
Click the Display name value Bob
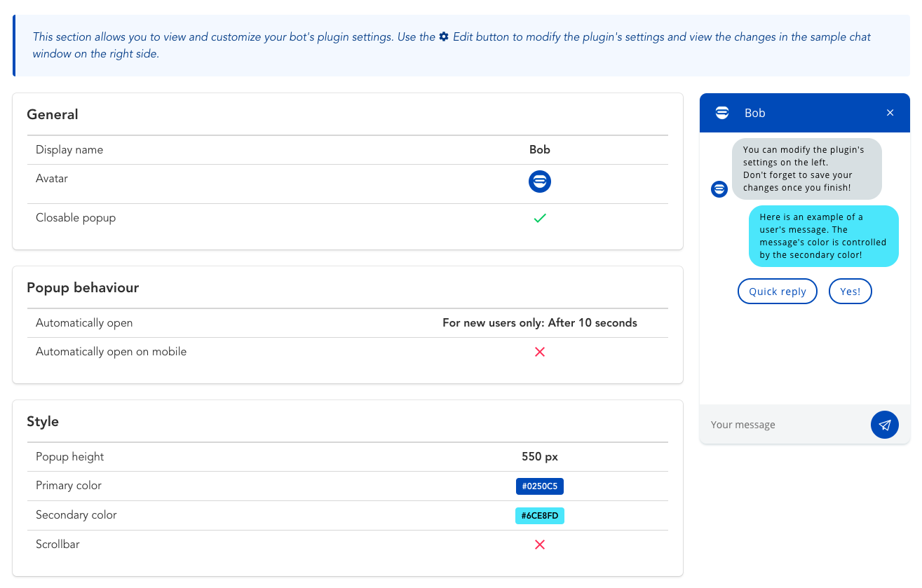click(x=539, y=150)
